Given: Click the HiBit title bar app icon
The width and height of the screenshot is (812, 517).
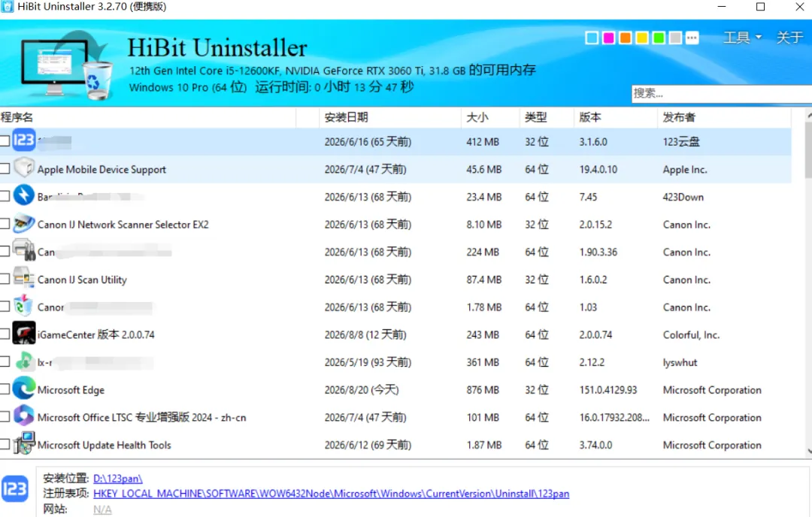Looking at the screenshot, I should (x=8, y=7).
